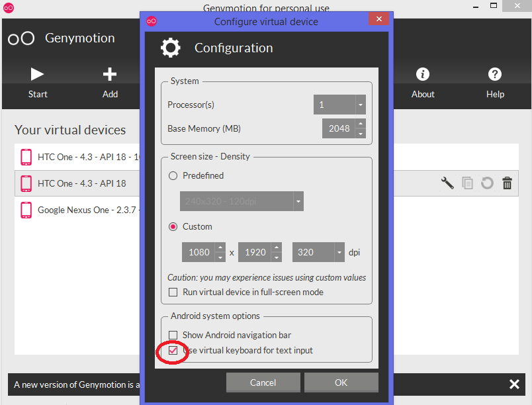This screenshot has width=532, height=405.
Task: Open the Help question mark icon
Action: 495,74
